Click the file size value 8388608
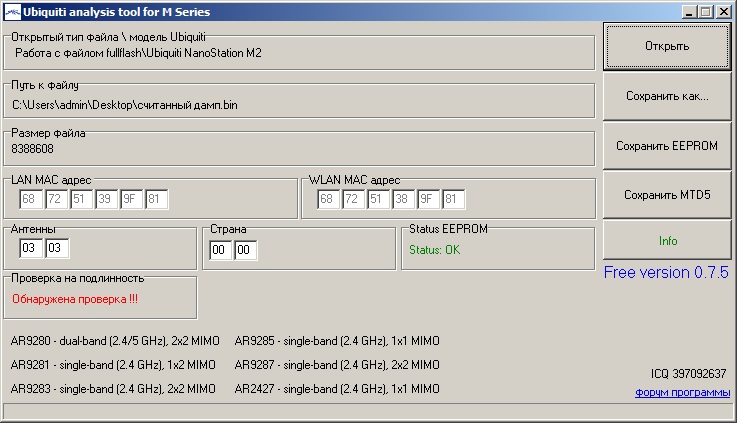 pos(32,149)
